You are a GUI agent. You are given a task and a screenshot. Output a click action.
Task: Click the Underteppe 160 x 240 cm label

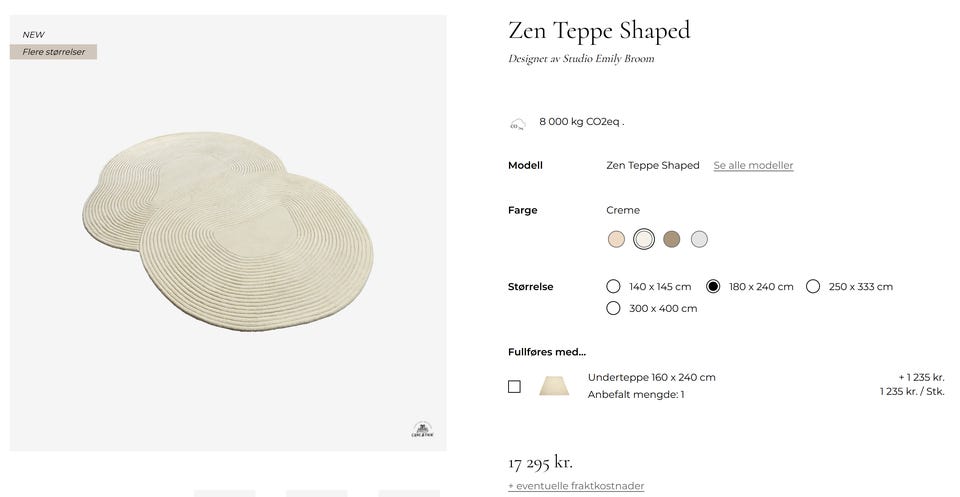tap(651, 377)
